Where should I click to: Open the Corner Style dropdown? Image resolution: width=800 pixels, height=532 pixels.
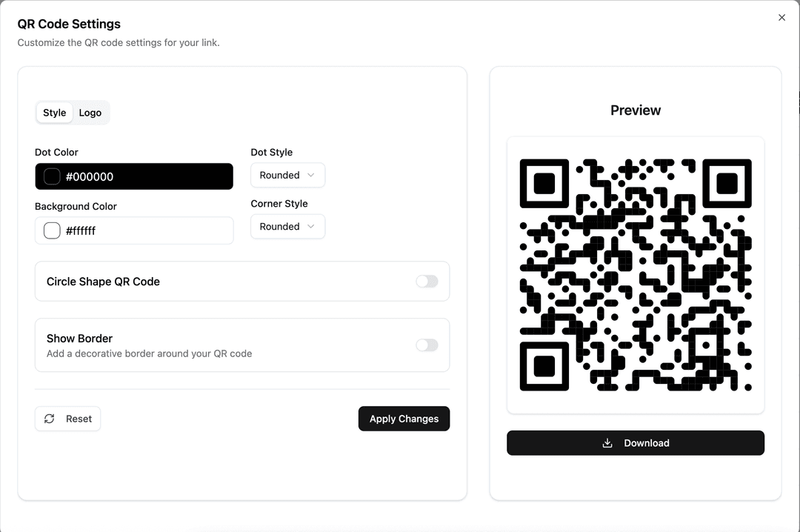(x=287, y=227)
